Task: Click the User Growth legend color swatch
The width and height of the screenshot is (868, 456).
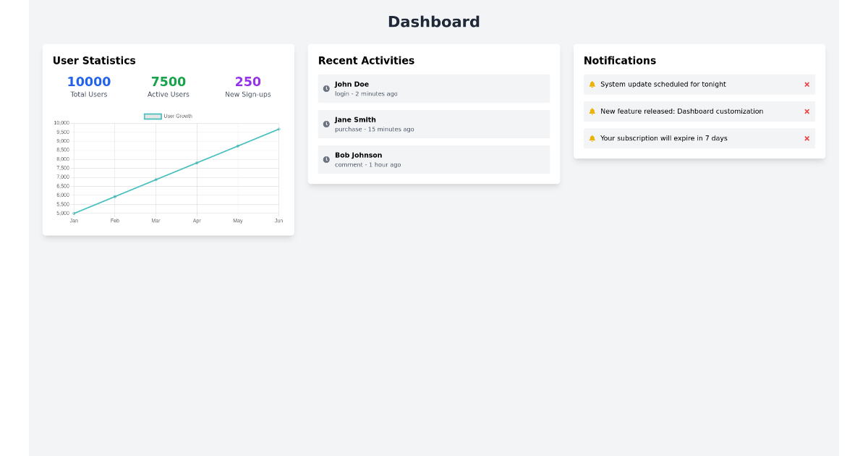Action: click(x=152, y=115)
